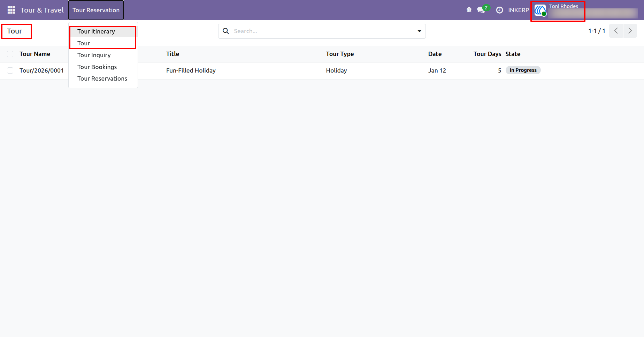Viewport: 644px width, 337px height.
Task: Click the search magnifier icon
Action: point(226,31)
